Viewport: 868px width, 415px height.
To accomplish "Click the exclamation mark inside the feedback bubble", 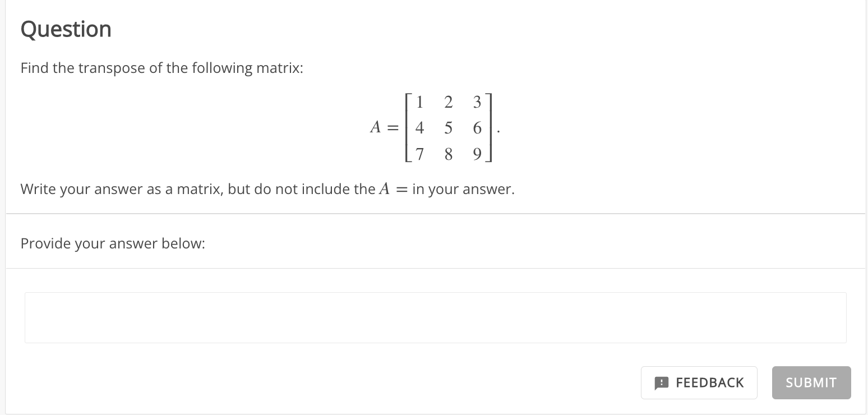I will 662,382.
